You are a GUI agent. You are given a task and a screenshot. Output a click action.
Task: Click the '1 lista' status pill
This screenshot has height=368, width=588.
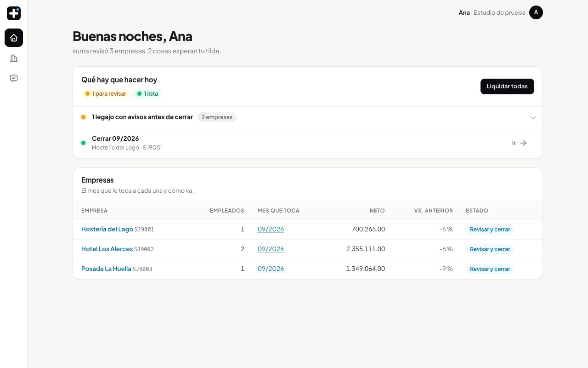[x=147, y=94]
